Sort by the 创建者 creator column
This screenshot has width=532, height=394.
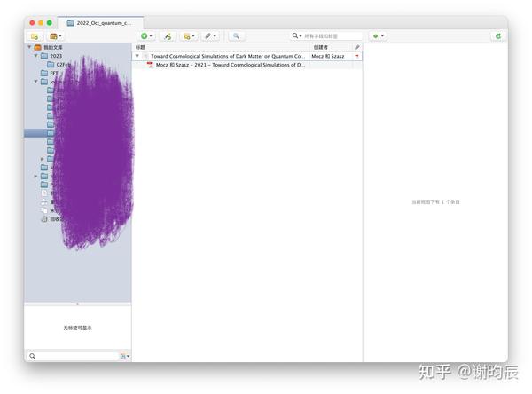tap(332, 47)
